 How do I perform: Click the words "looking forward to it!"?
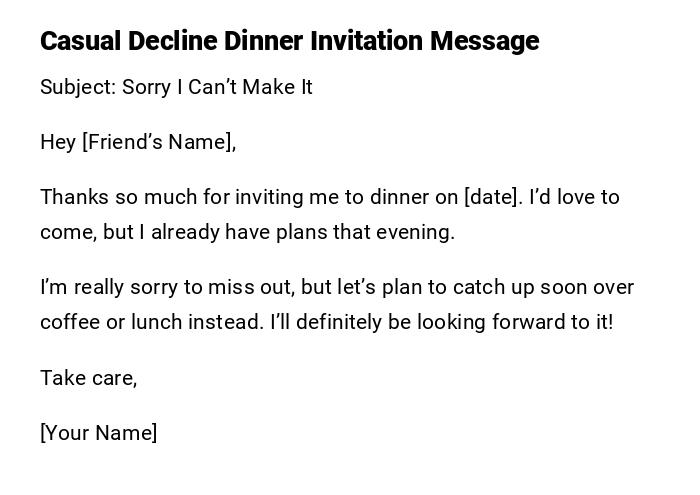click(x=515, y=322)
